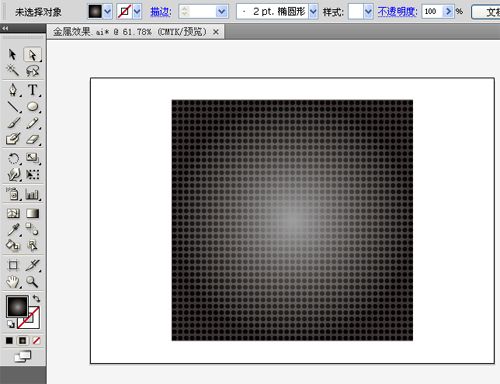Select the black arrow Selection tool
This screenshot has height=384, width=500.
coord(13,54)
